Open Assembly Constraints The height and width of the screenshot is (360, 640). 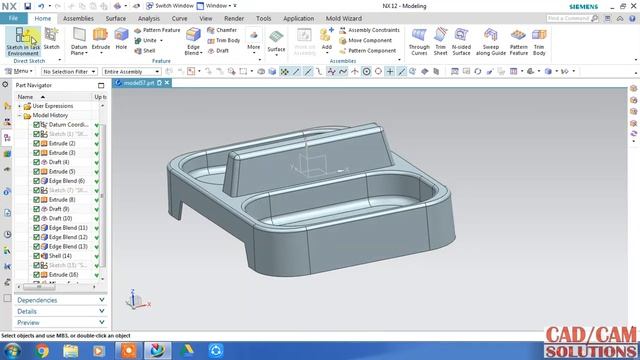coord(369,30)
